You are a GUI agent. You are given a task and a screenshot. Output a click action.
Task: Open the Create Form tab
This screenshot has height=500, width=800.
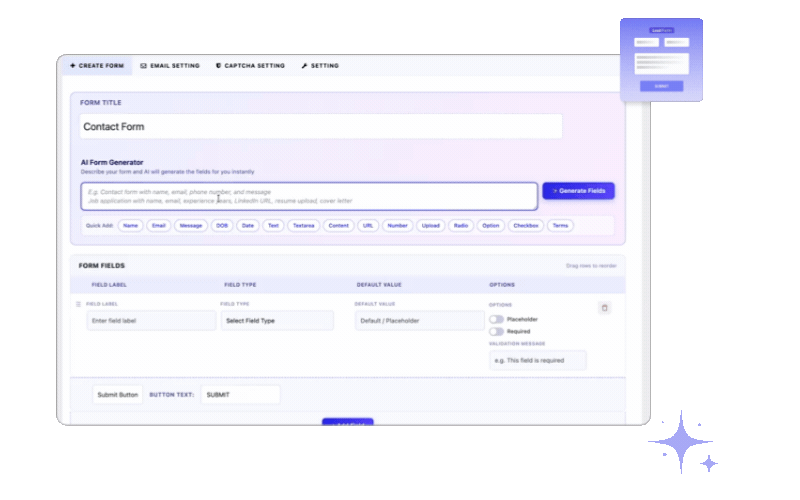97,66
